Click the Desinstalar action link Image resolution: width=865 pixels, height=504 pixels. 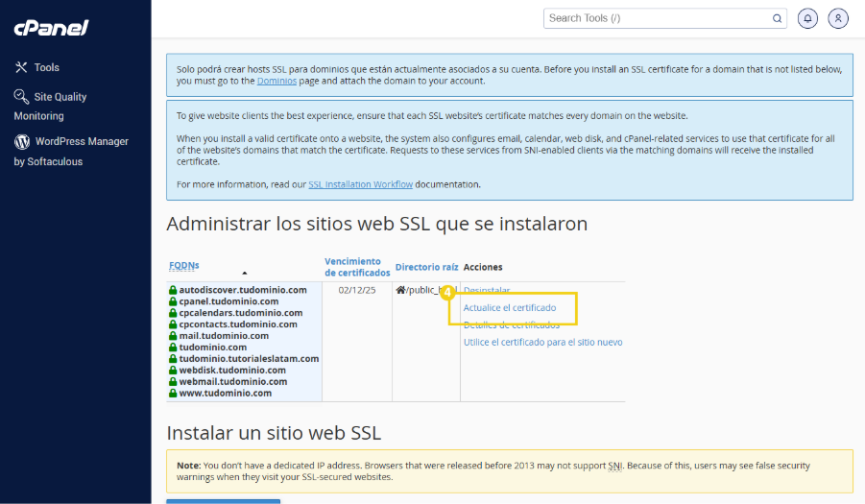487,290
